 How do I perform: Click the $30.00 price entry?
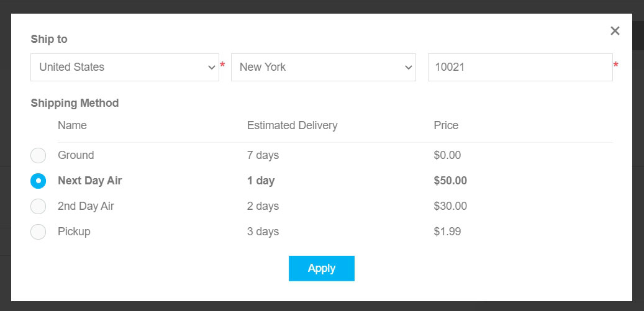pyautogui.click(x=450, y=206)
